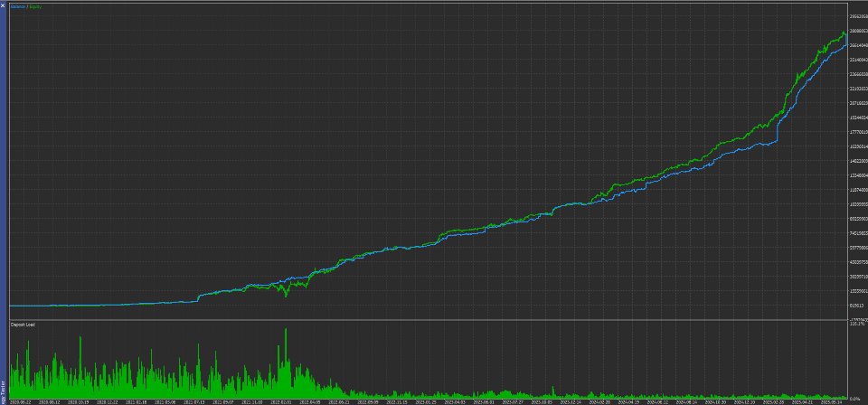
Task: Close the Strategy Tester panel
Action: click(3, 5)
